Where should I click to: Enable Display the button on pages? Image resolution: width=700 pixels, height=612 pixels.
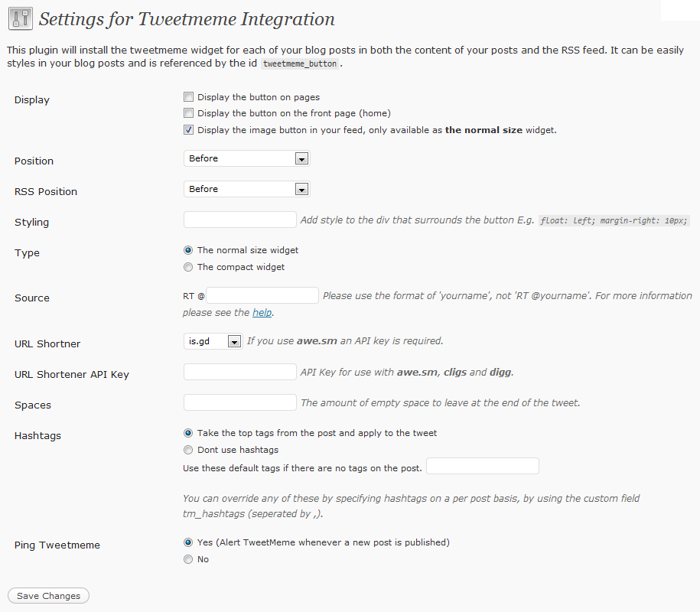pos(188,97)
